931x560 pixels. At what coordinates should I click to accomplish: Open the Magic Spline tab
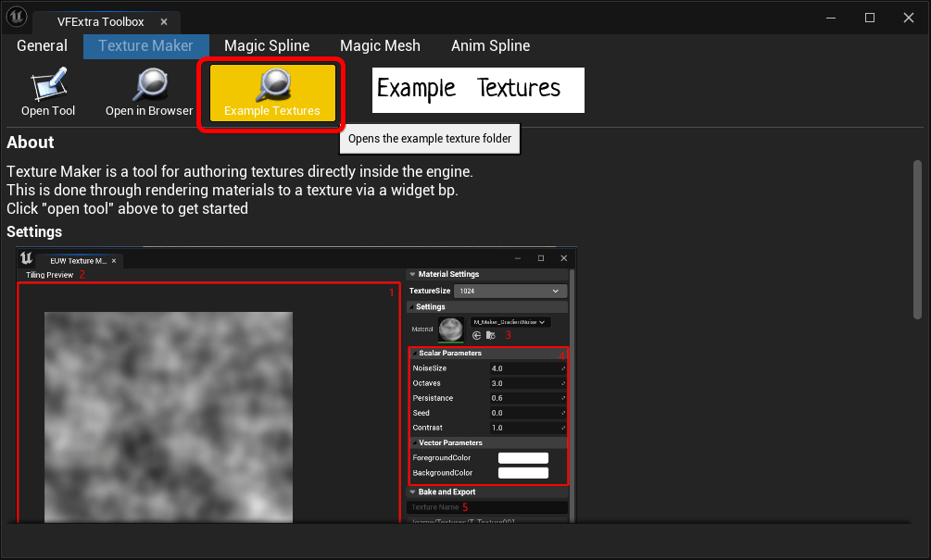267,45
